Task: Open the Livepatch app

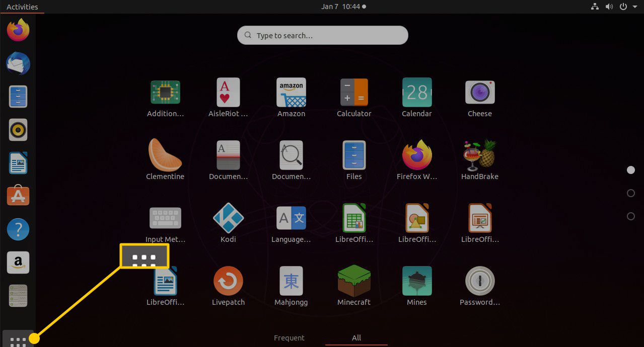Action: point(228,281)
